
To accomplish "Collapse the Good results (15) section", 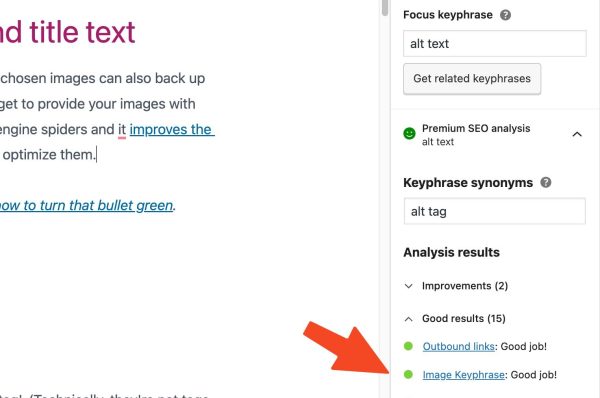I will (x=409, y=318).
